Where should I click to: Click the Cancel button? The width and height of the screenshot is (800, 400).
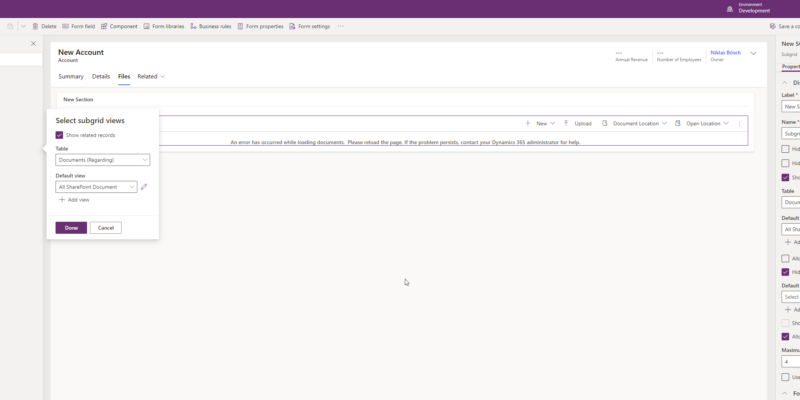[106, 228]
